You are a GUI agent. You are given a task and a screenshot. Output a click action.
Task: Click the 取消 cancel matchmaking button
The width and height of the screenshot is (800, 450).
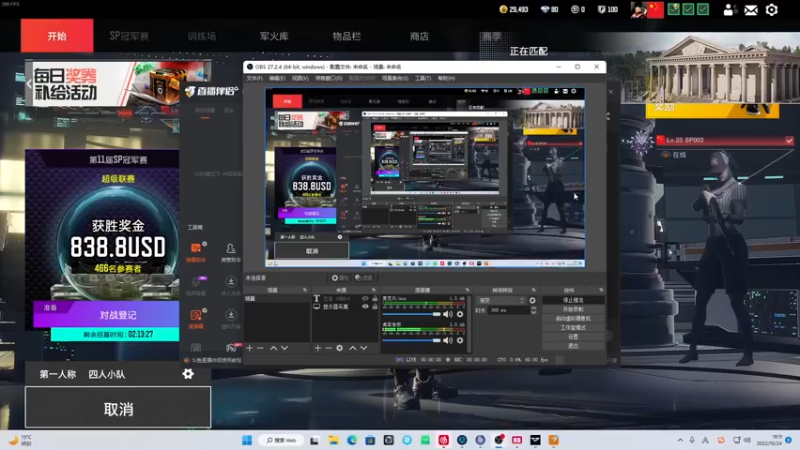tap(118, 407)
